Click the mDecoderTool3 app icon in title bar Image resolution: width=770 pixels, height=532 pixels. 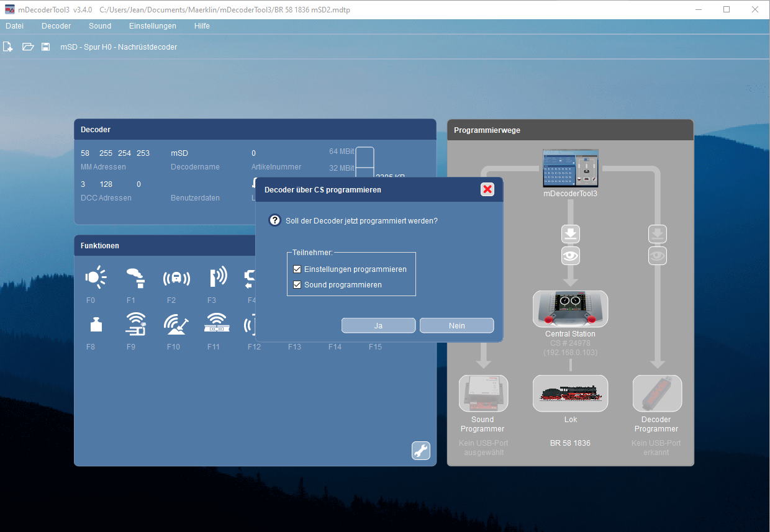10,9
